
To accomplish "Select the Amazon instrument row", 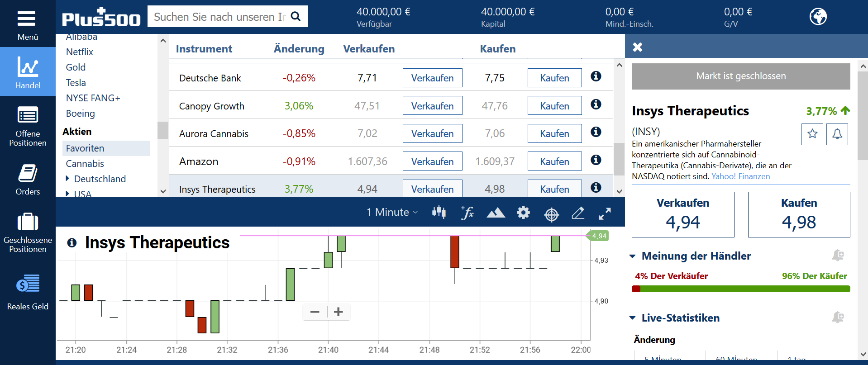I will point(391,161).
